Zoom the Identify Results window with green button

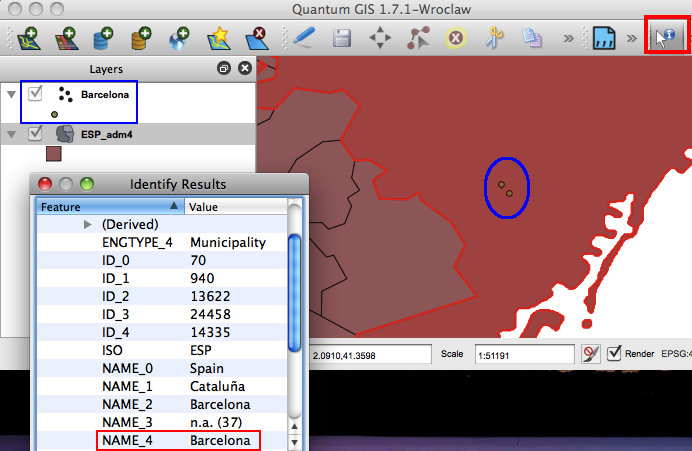coord(87,184)
